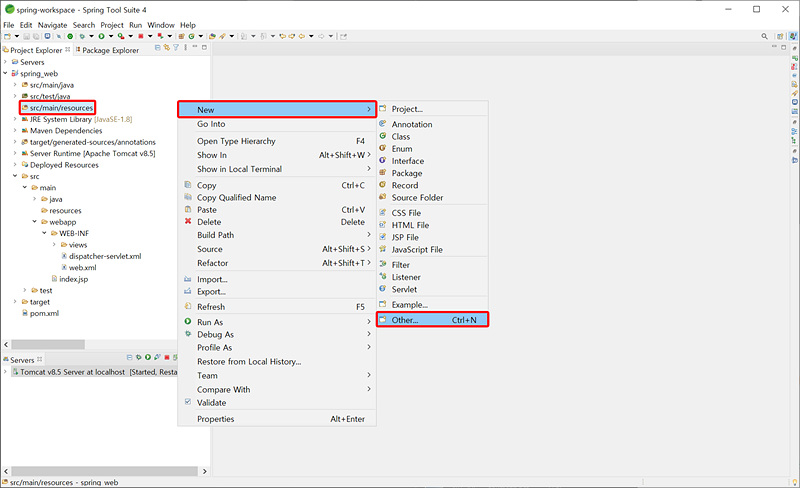The width and height of the screenshot is (800, 488).
Task: Click the green Run toolbar button
Action: point(102,36)
